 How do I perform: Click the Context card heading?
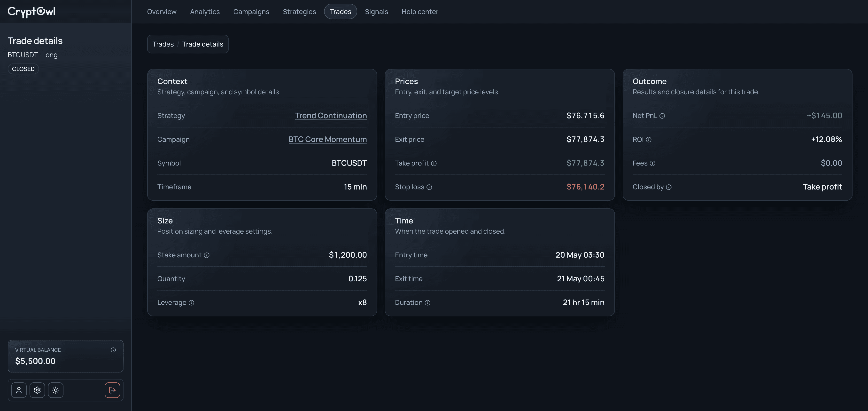[x=172, y=81]
